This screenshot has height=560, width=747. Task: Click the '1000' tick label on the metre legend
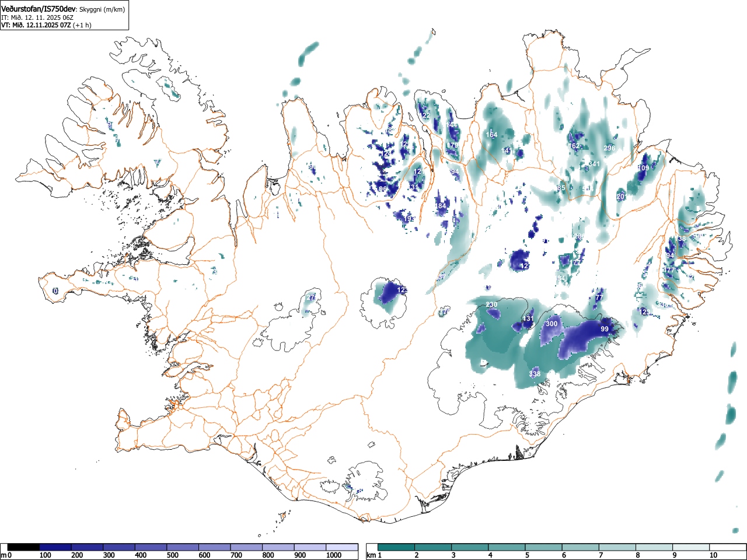tap(334, 555)
